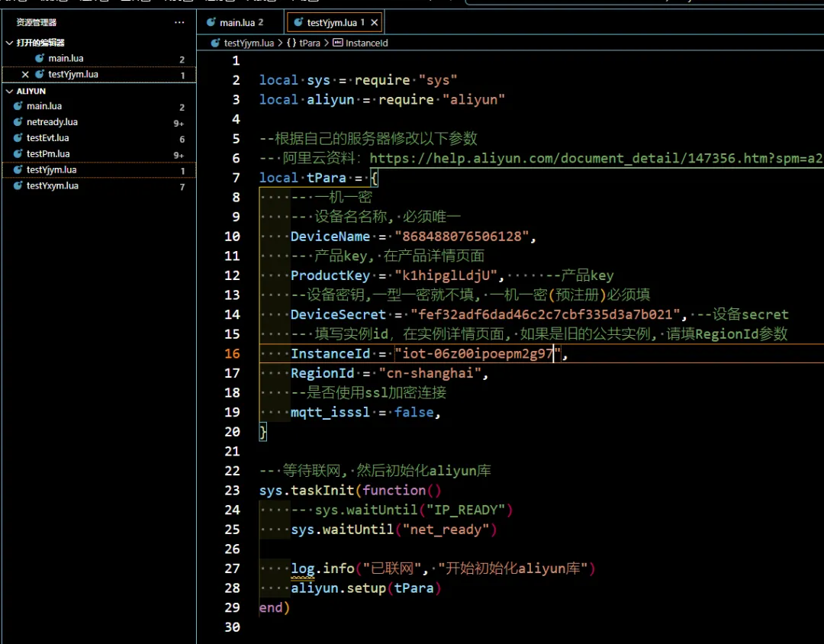The height and width of the screenshot is (644, 824).
Task: Open testPm.lua in the file tree
Action: (48, 154)
